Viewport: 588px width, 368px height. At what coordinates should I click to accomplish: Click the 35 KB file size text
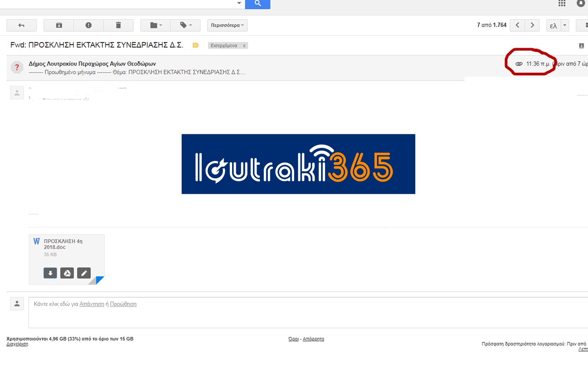[x=50, y=255]
